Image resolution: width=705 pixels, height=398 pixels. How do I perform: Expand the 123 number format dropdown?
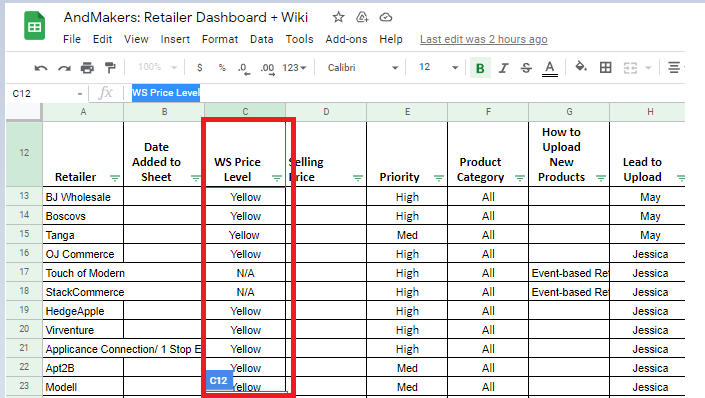[x=294, y=67]
